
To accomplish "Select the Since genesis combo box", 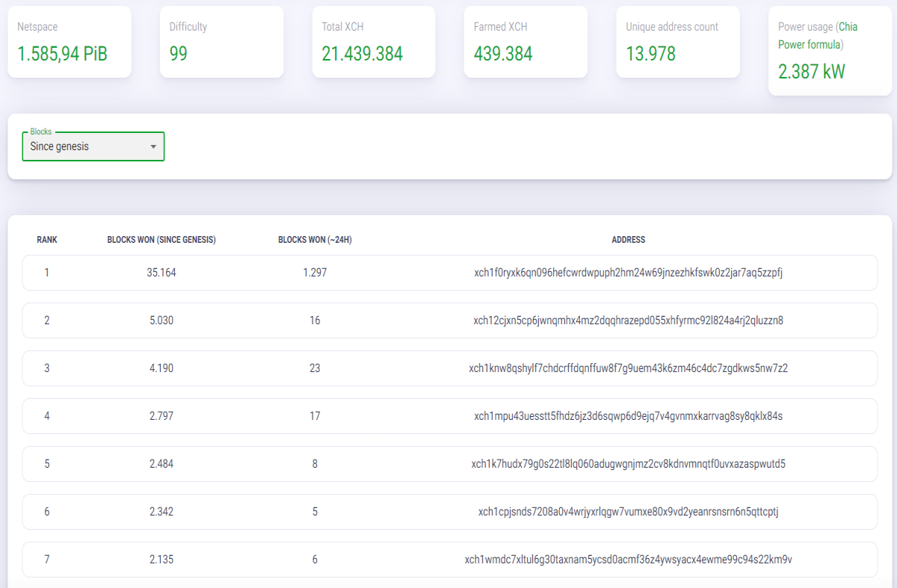I will 93,146.
